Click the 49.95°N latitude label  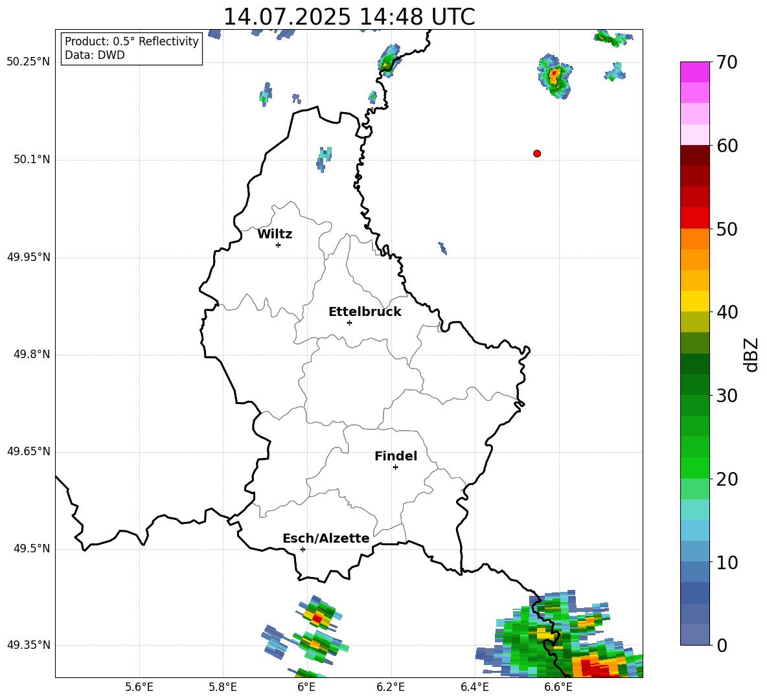pos(29,257)
